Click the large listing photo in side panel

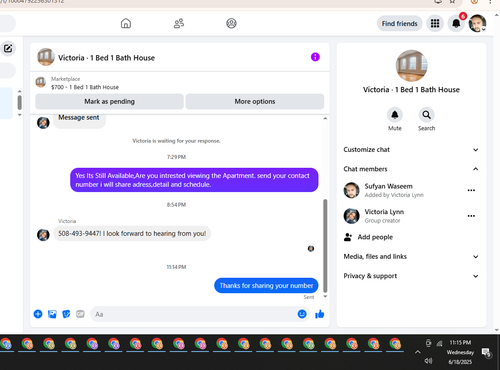tap(411, 66)
